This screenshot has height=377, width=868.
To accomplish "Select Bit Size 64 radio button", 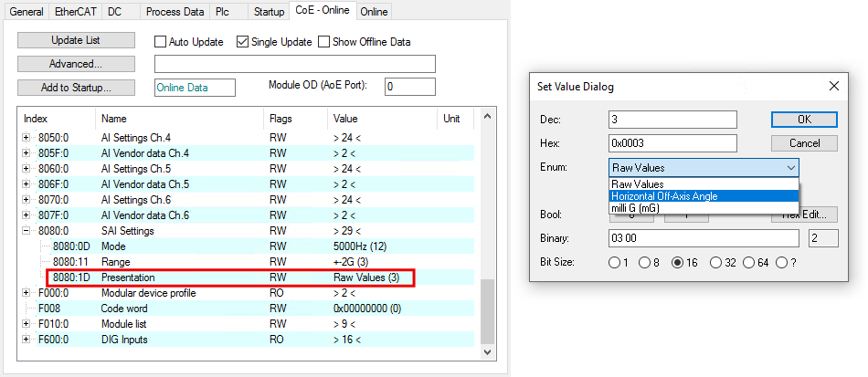I will pyautogui.click(x=748, y=263).
